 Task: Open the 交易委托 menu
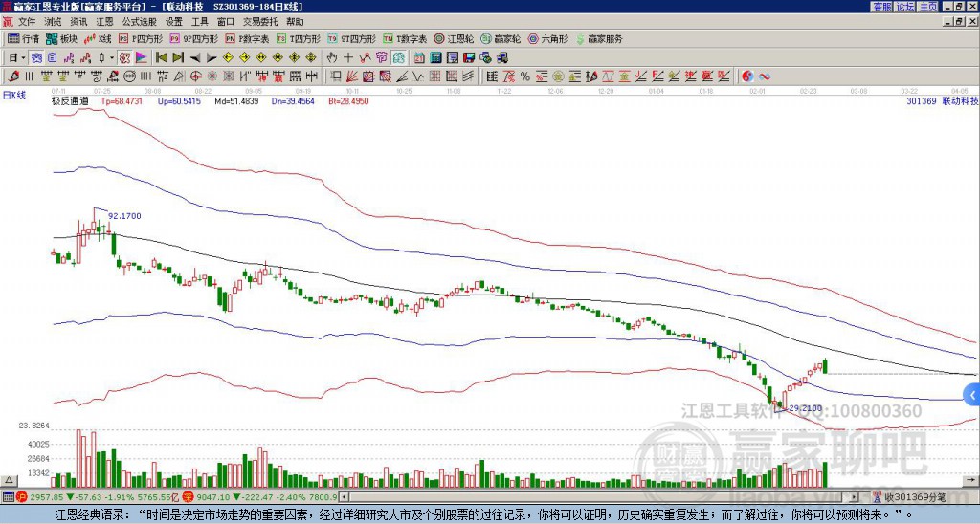(260, 22)
